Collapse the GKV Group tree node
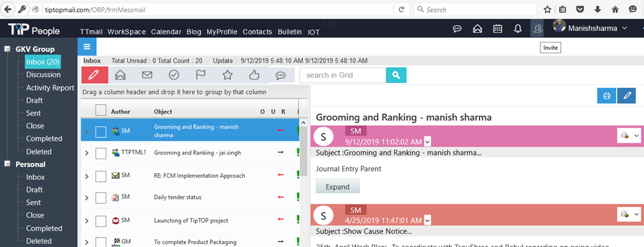 [7, 49]
